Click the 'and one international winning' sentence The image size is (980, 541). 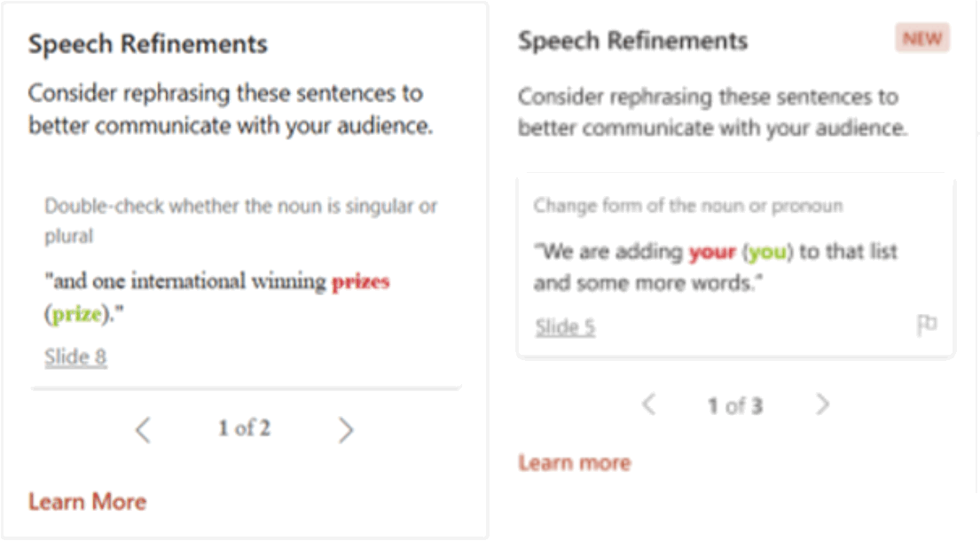[x=188, y=282]
